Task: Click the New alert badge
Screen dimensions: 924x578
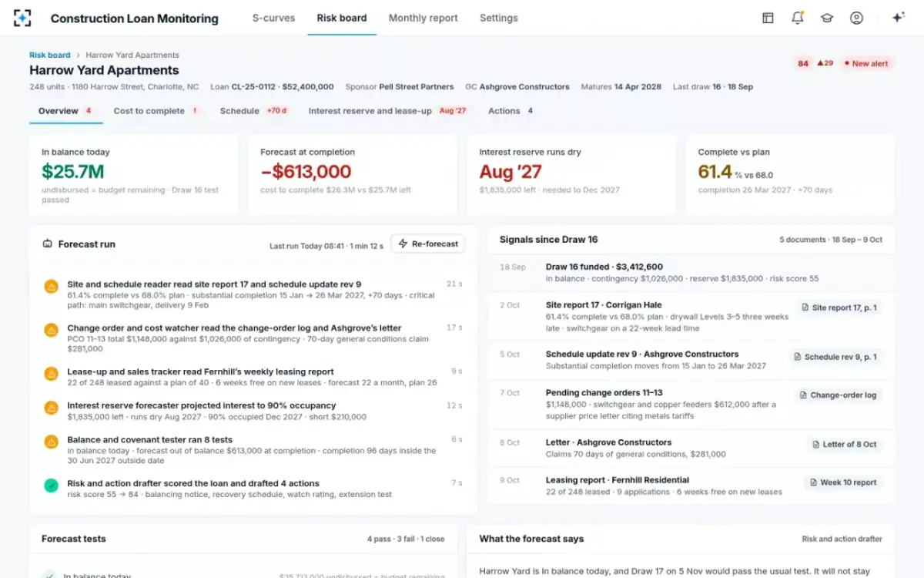Action: tap(866, 63)
